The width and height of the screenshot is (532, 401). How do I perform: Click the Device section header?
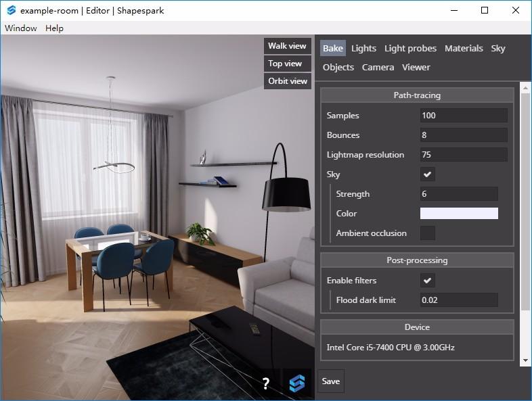417,327
